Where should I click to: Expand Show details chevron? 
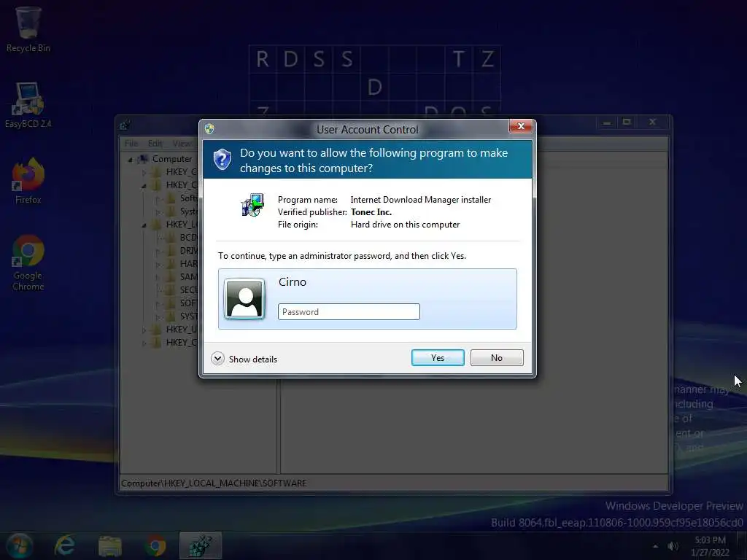(x=217, y=359)
